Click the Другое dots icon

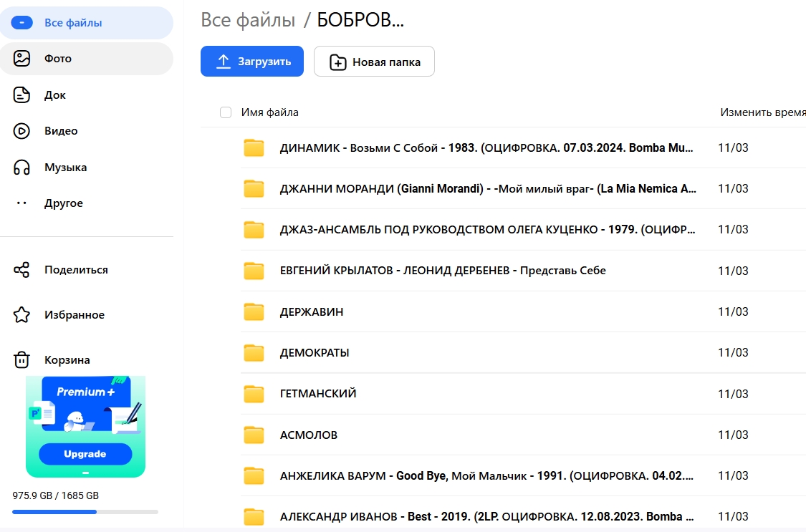tap(21, 203)
